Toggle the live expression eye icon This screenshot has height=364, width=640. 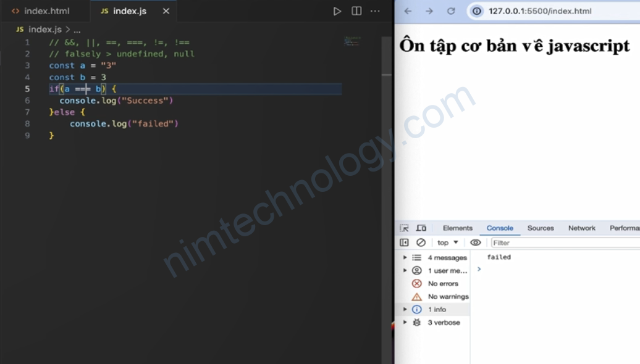tap(475, 242)
